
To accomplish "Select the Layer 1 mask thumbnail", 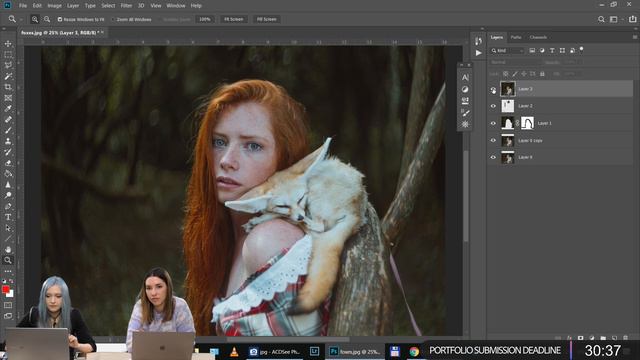I will pyautogui.click(x=527, y=123).
